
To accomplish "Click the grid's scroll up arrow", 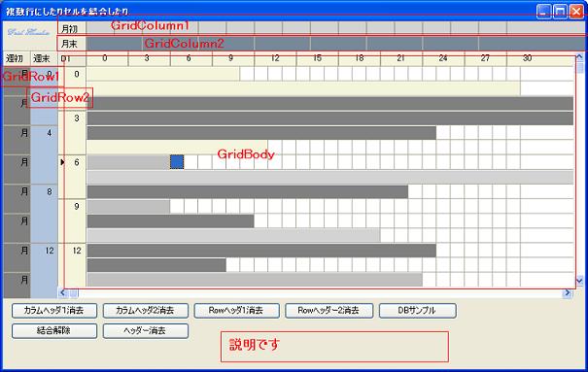I will (x=580, y=57).
